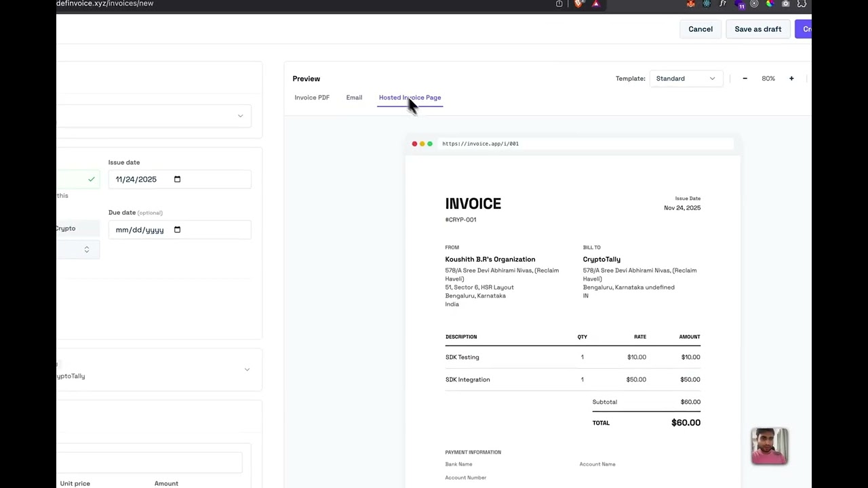
Task: Expand the CryptoTally section chevron
Action: coord(247,369)
